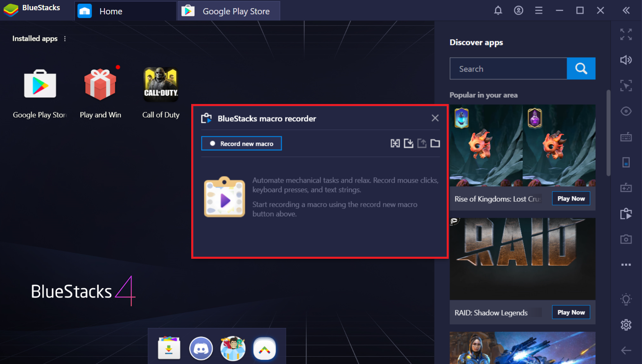
Task: Click the export macro icon
Action: (x=422, y=143)
